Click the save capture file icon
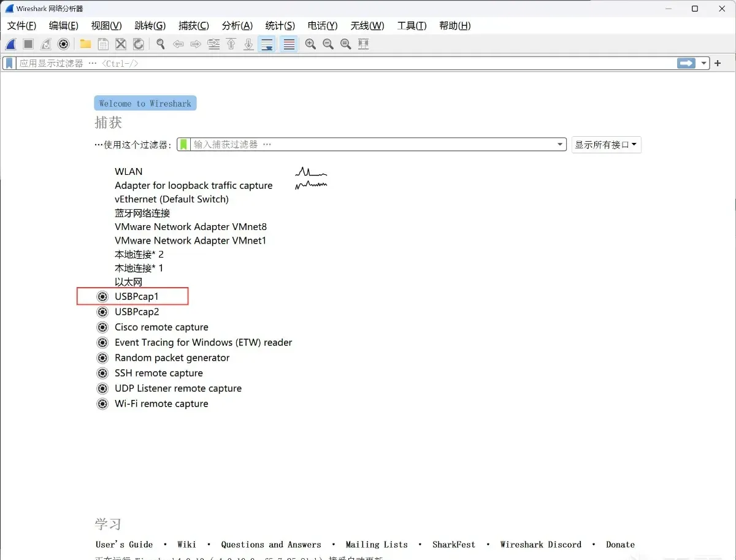The width and height of the screenshot is (736, 560). 103,44
